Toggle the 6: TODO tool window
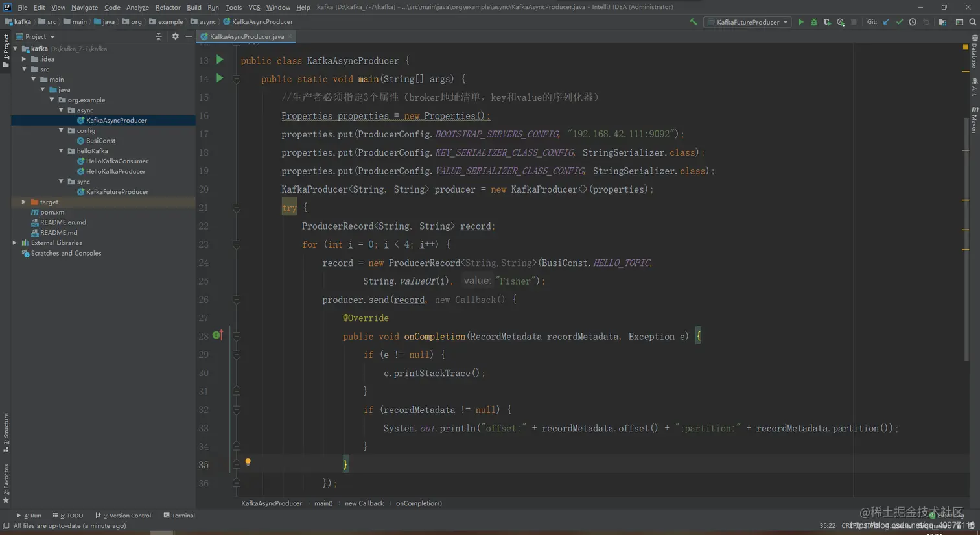Screen dimensions: 980x535 click(x=68, y=516)
